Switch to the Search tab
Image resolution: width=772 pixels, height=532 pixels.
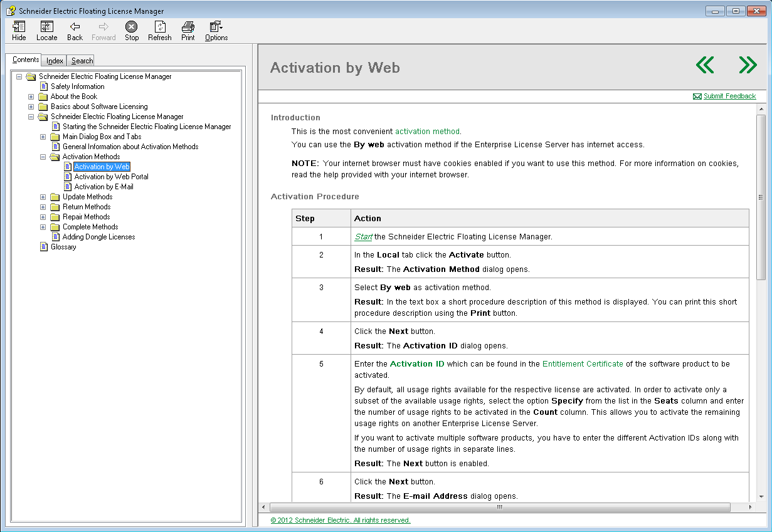pyautogui.click(x=82, y=61)
